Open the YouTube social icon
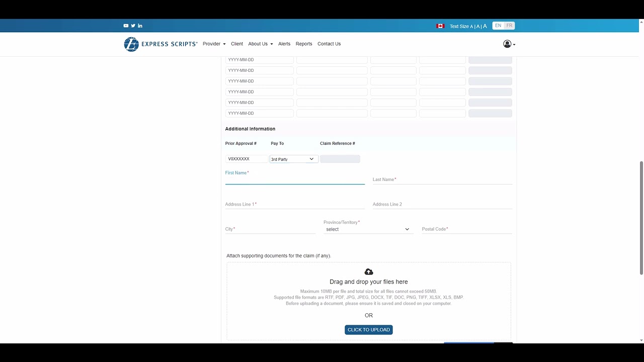 pyautogui.click(x=126, y=26)
